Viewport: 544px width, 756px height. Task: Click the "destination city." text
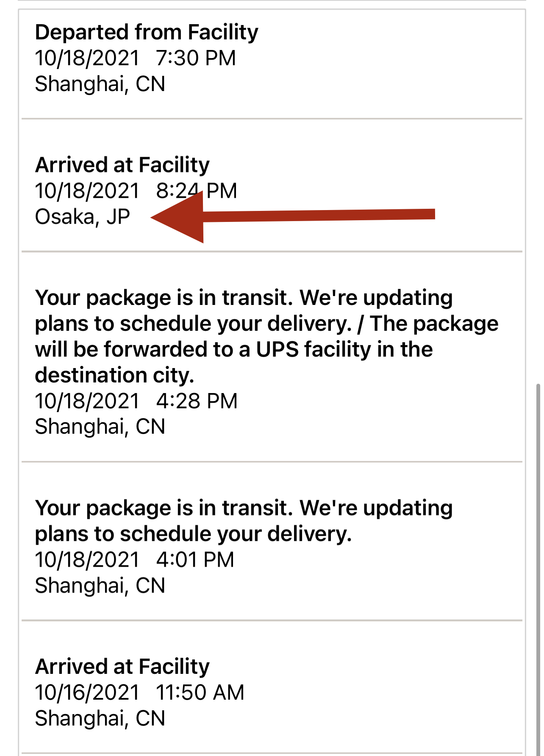click(x=114, y=375)
